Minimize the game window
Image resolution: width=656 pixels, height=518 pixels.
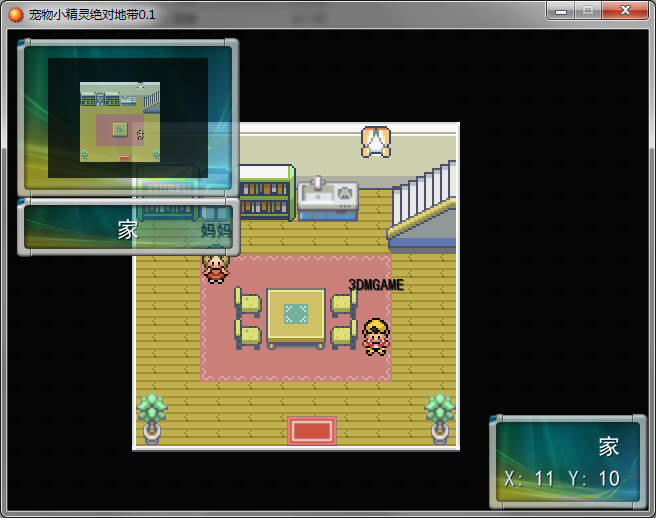tap(561, 10)
